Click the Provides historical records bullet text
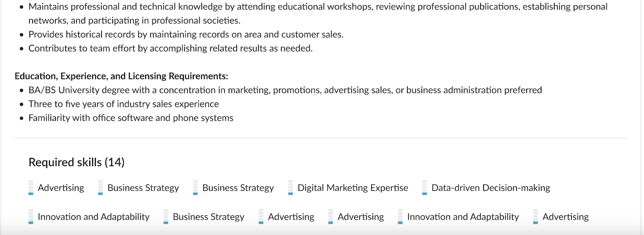The height and width of the screenshot is (235, 644). (186, 35)
